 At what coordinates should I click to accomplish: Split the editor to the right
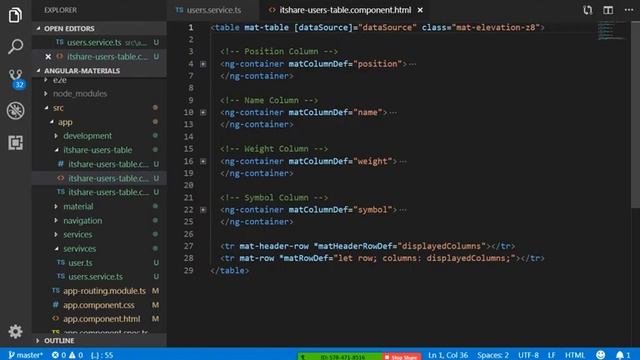[x=608, y=10]
